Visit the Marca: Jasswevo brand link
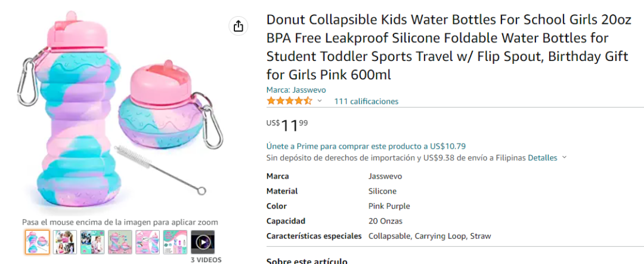Image resolution: width=644 pixels, height=264 pixels. click(296, 90)
